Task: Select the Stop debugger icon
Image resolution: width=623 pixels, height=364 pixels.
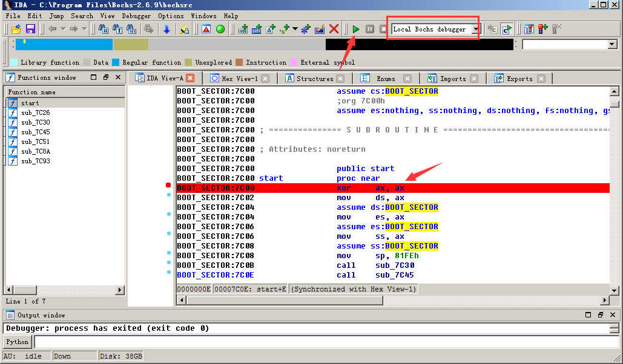Action: [383, 28]
